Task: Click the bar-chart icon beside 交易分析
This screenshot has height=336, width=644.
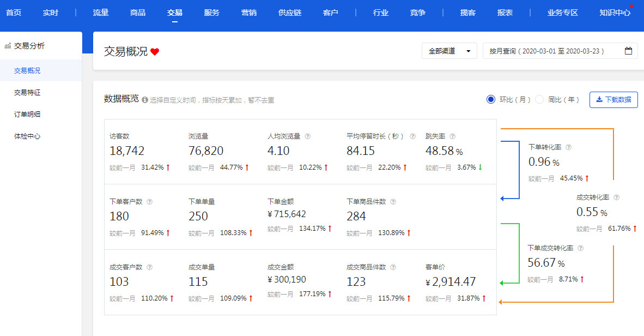Action: point(8,45)
